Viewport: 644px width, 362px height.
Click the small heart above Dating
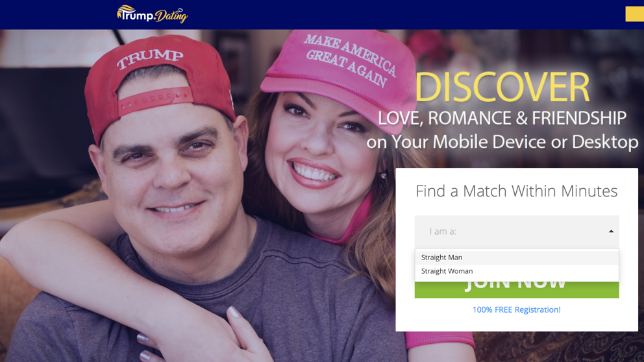(x=180, y=10)
